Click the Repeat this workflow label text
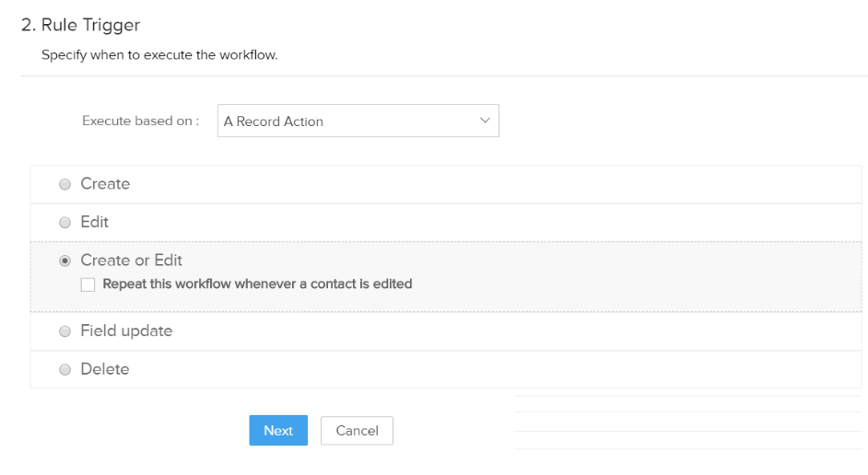Screen dimensions: 868x475 tap(257, 284)
